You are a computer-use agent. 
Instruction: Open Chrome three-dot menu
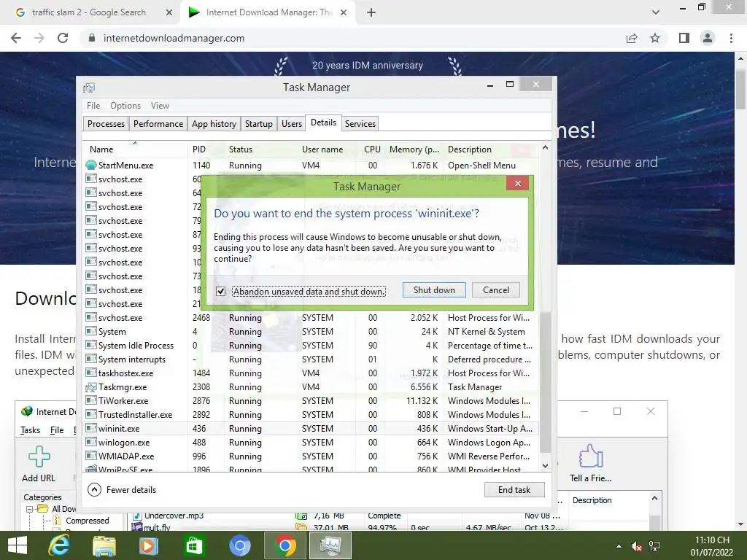(731, 38)
